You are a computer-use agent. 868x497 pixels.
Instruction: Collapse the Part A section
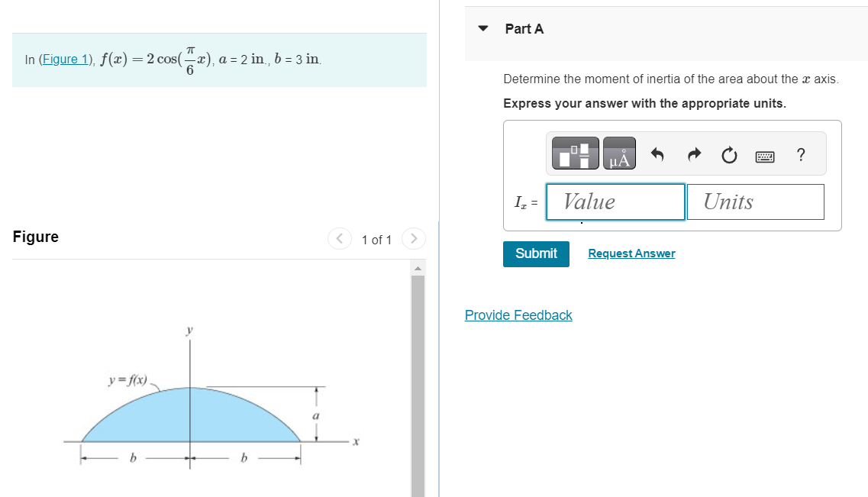(x=482, y=28)
